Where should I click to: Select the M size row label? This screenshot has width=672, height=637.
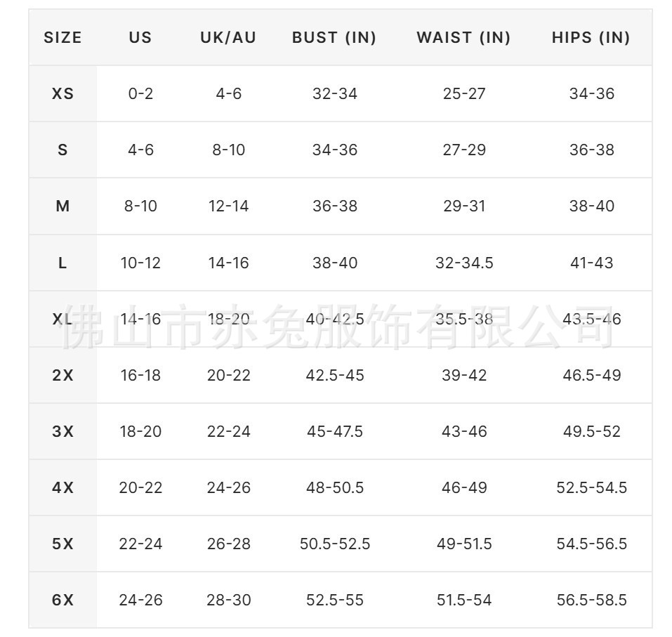[x=62, y=206]
